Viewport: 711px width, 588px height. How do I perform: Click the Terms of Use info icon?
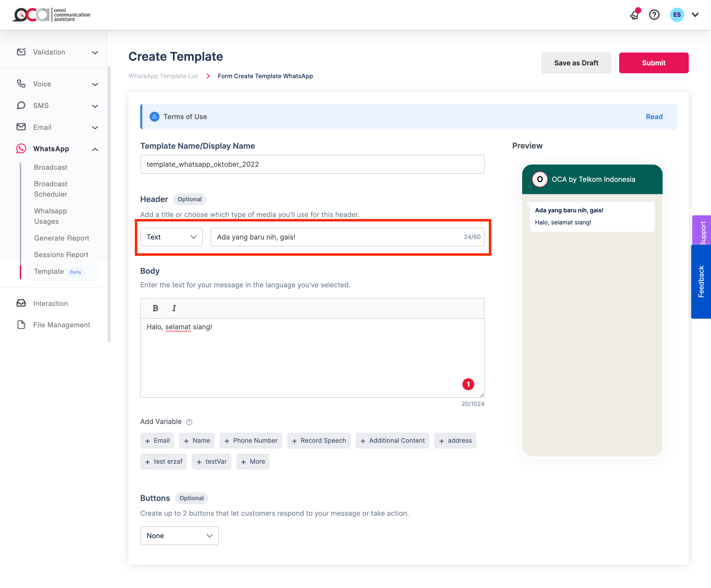click(154, 117)
